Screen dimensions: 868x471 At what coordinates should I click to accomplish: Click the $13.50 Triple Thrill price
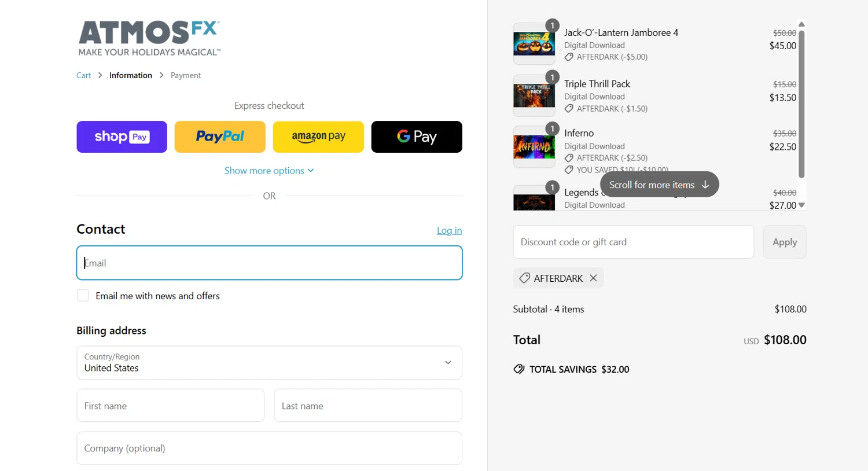click(x=782, y=98)
